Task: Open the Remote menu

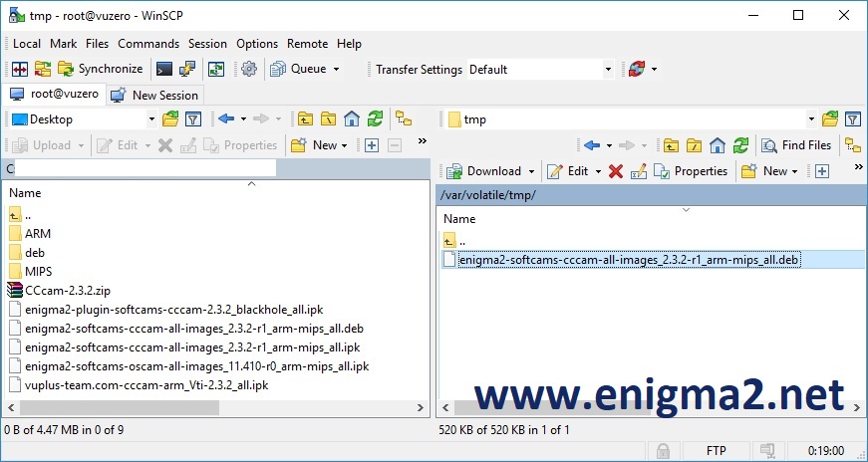Action: coord(307,44)
